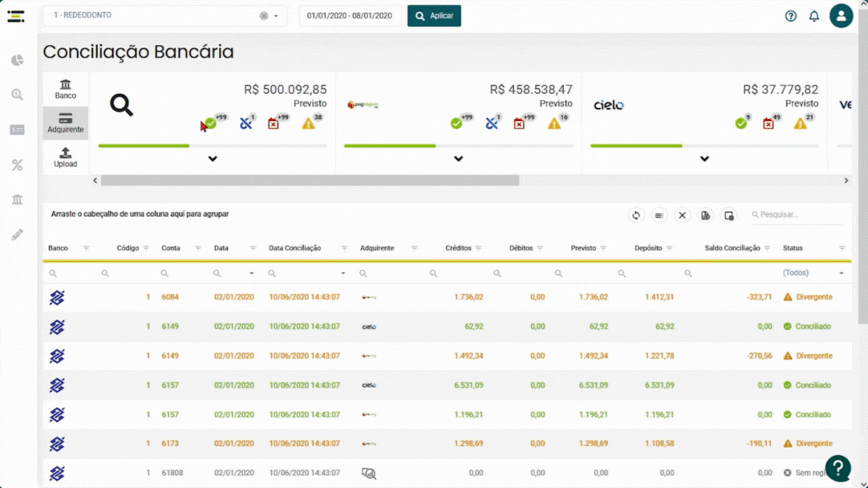The image size is (868, 488).
Task: Open the pie chart dashboard sidebar icon
Action: tap(17, 60)
